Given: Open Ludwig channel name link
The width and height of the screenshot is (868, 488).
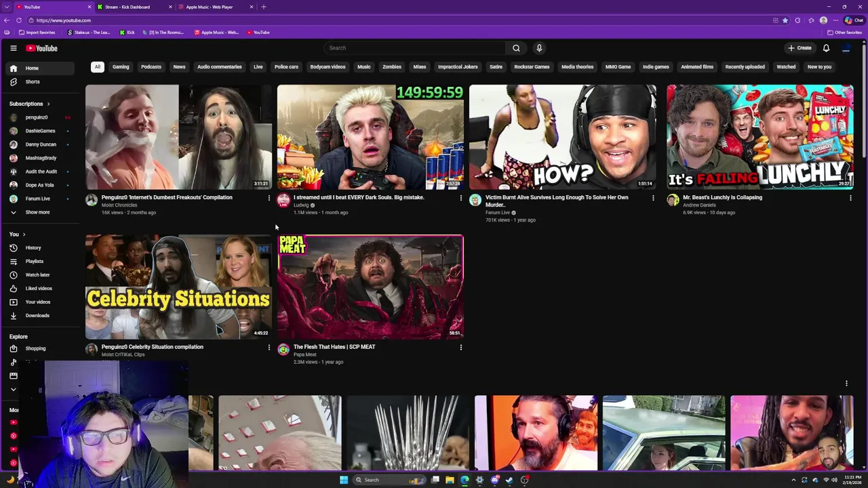Looking at the screenshot, I should [x=301, y=205].
